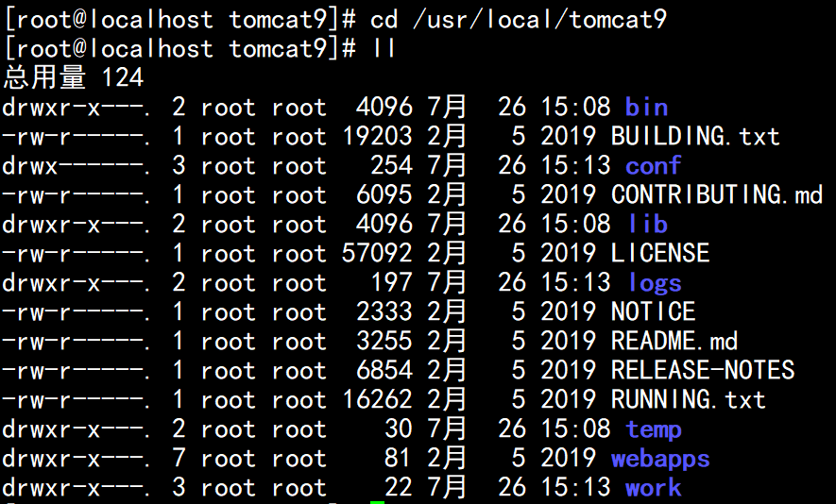Click the 'logs' directory name
The image size is (836, 504).
(x=655, y=282)
